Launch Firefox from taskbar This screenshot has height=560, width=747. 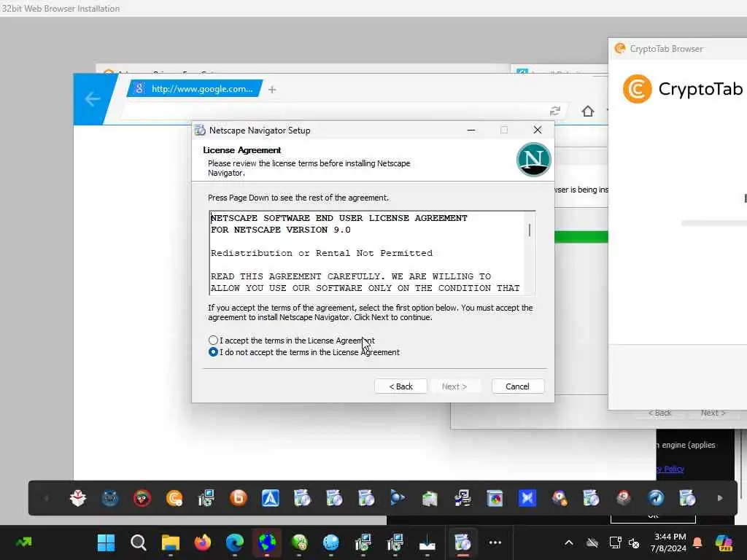[203, 542]
